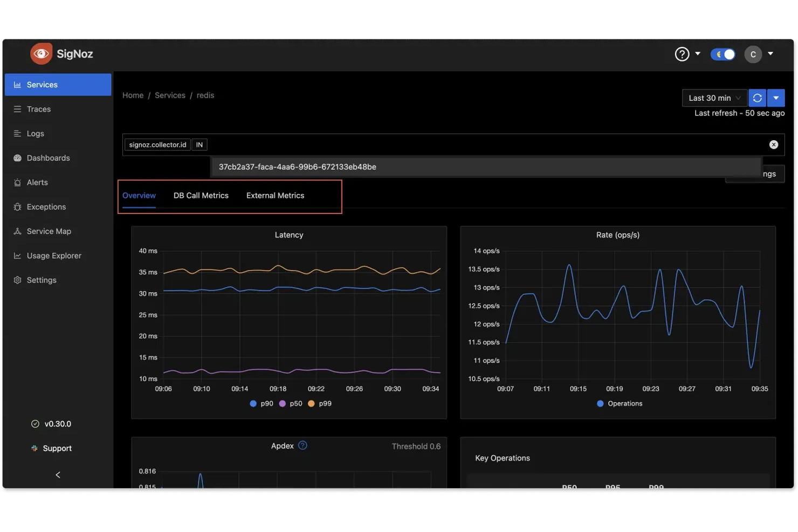Clear the signoz.collector.id filter input
Image resolution: width=798 pixels, height=532 pixels.
(x=773, y=144)
